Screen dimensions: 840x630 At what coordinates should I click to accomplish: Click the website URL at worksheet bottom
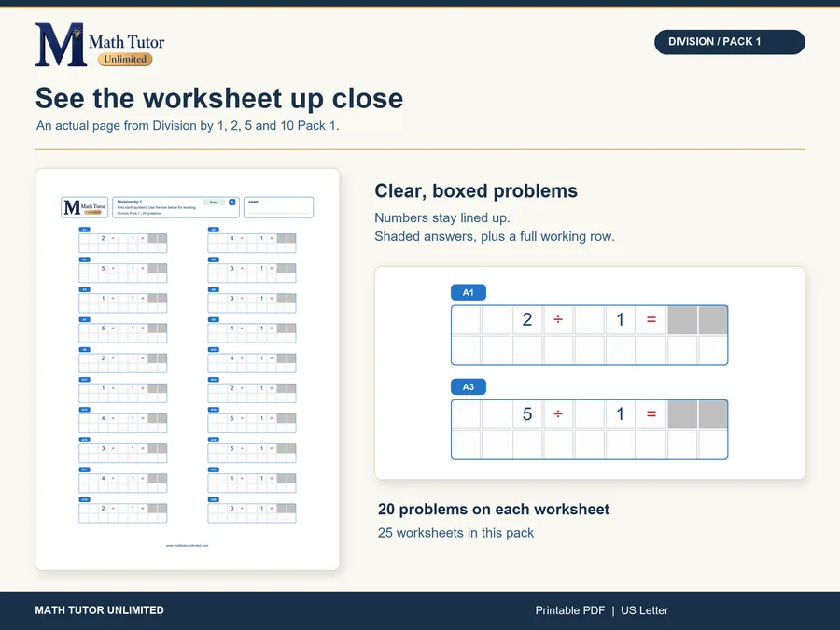(x=187, y=545)
